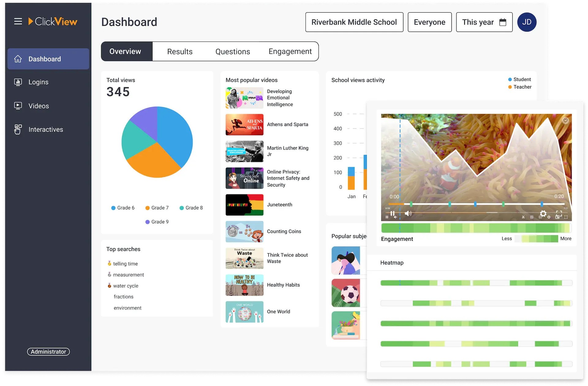
Task: Pause the playing video
Action: point(393,213)
